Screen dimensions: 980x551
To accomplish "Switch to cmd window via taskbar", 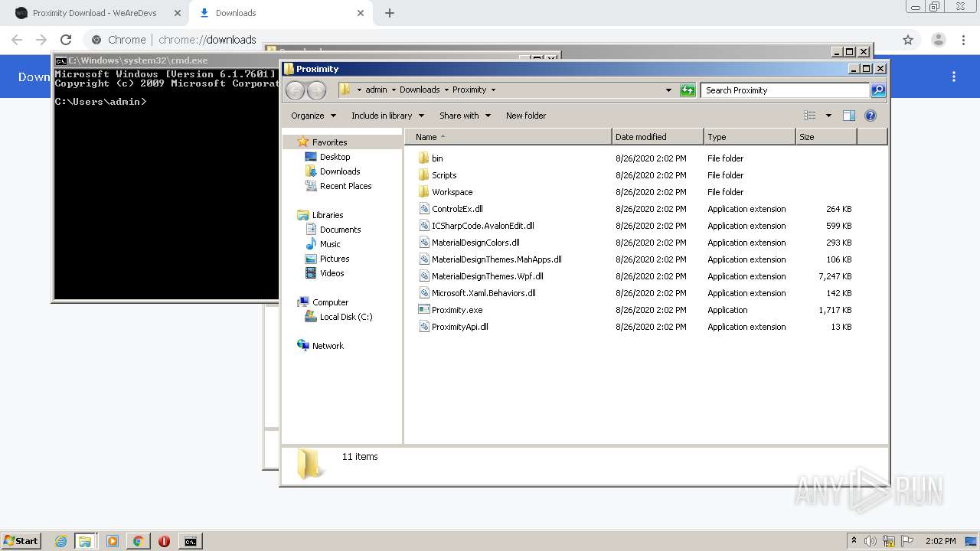I will point(190,541).
